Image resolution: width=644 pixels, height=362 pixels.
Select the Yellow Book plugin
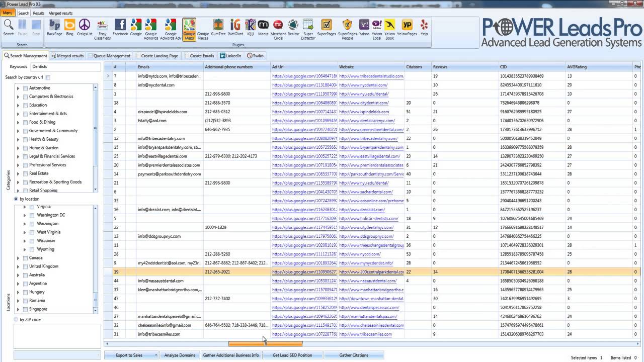[x=390, y=29]
